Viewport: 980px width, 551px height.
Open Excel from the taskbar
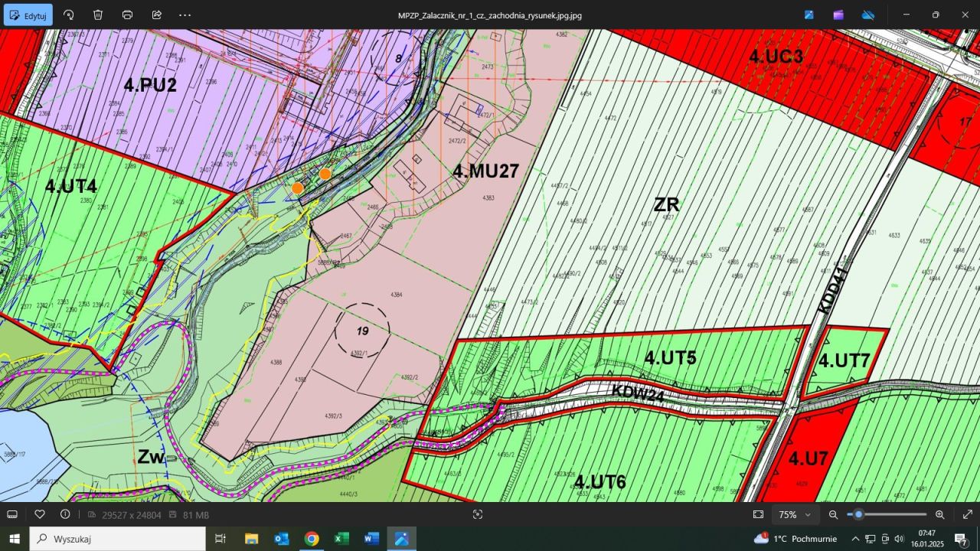pyautogui.click(x=341, y=539)
